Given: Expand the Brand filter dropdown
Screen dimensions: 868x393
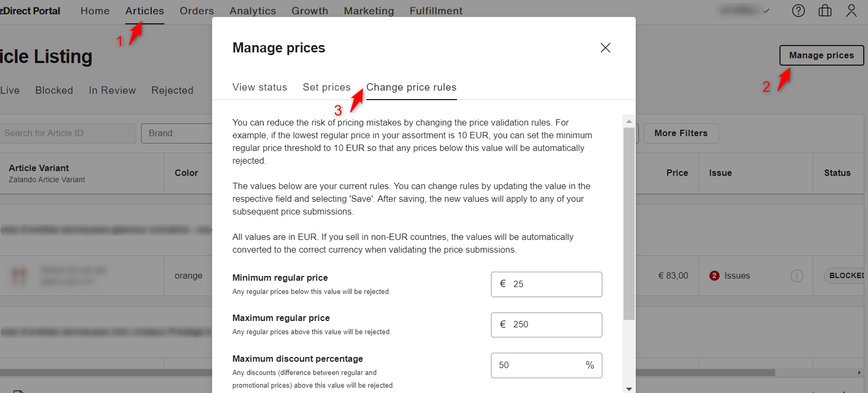Looking at the screenshot, I should click(177, 133).
